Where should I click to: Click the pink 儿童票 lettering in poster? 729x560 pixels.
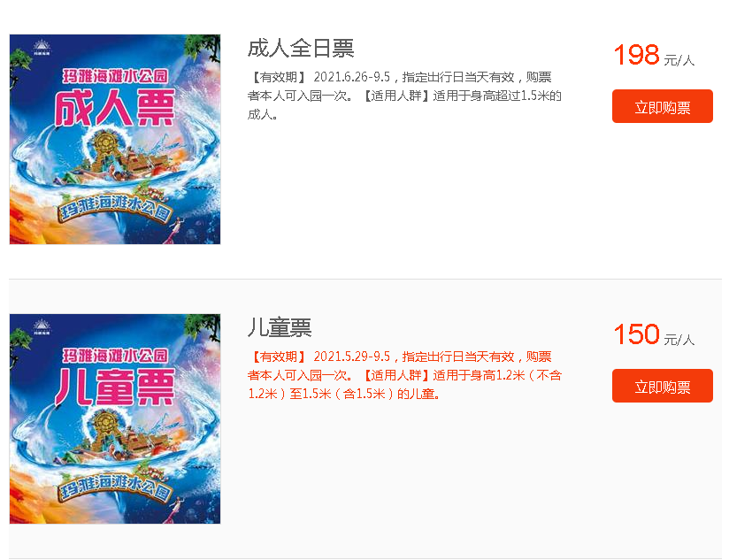(115, 387)
